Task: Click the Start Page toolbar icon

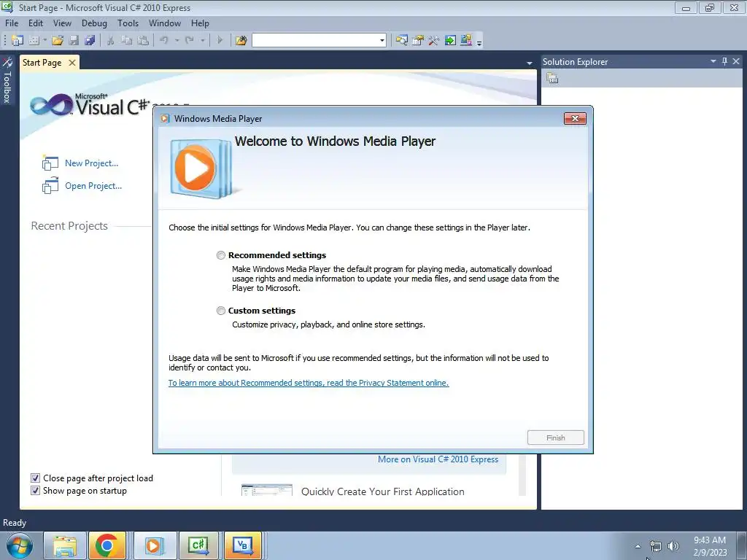Action: coord(450,41)
